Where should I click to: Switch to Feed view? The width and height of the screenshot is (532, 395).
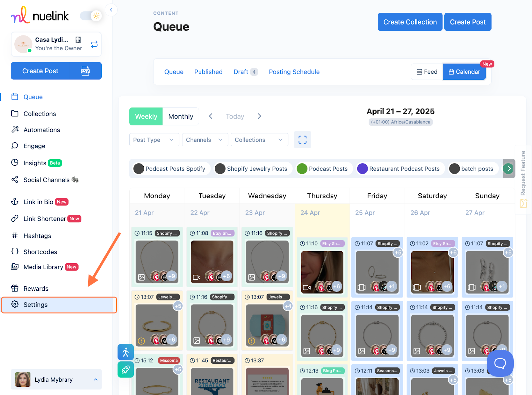click(427, 72)
